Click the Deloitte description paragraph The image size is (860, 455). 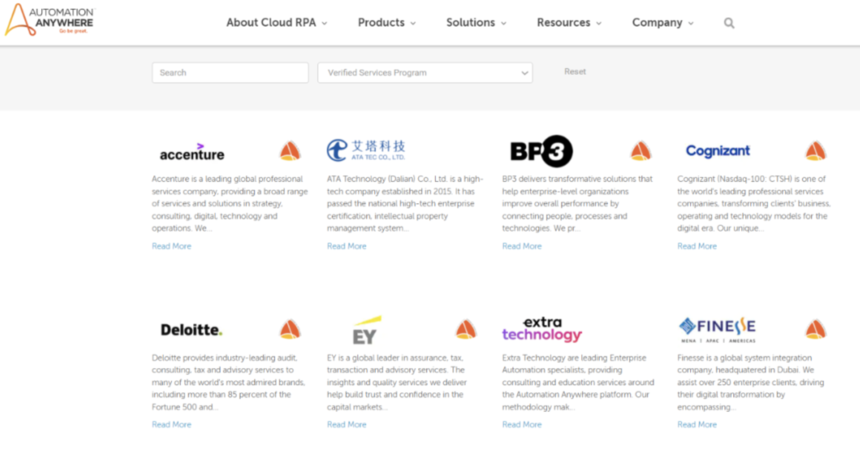click(x=229, y=382)
